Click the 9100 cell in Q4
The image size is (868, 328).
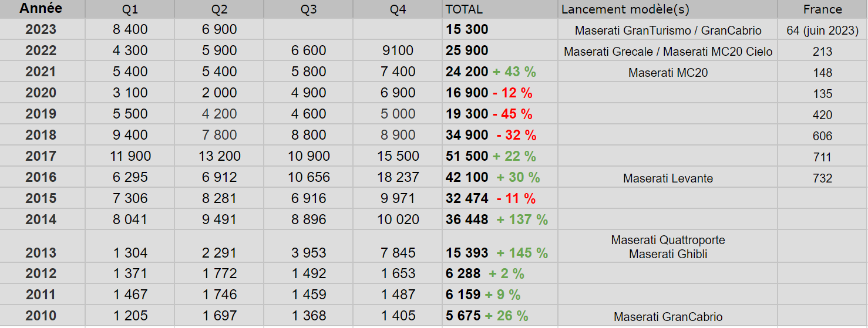click(398, 50)
